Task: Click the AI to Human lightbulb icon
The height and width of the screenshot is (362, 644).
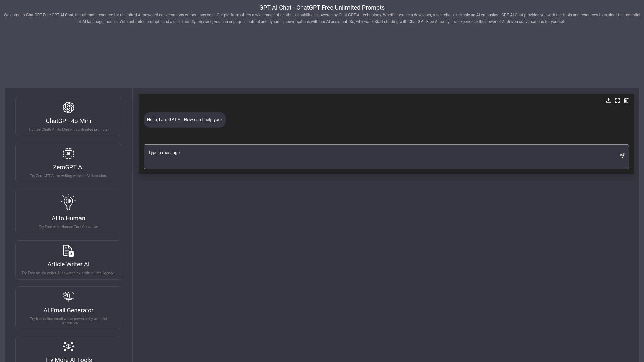Action: [68, 202]
